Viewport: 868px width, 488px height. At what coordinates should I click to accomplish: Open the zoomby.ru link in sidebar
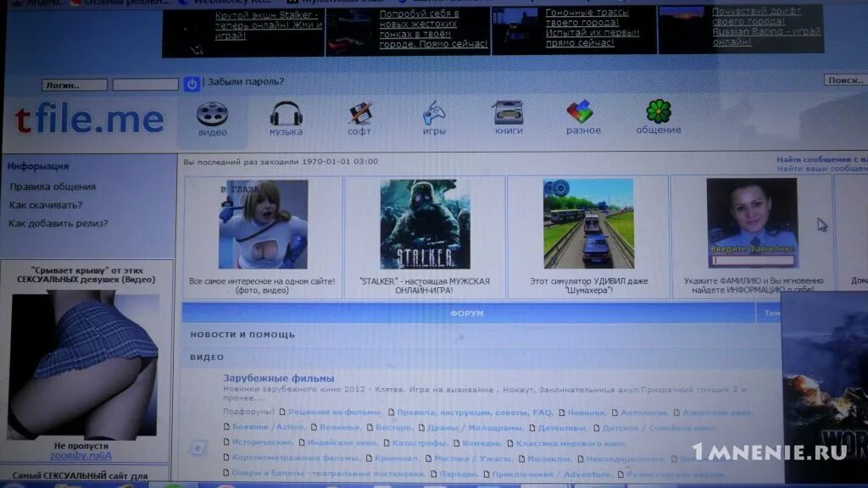[x=81, y=455]
